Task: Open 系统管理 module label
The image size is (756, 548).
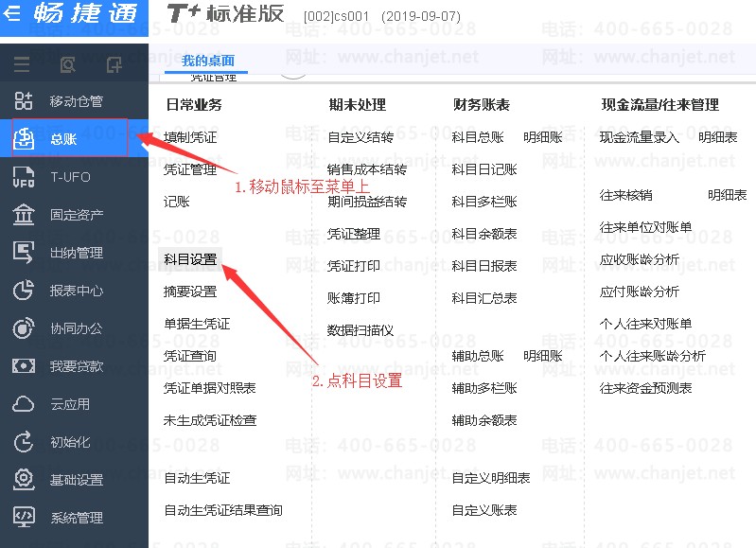Action: coord(77,518)
